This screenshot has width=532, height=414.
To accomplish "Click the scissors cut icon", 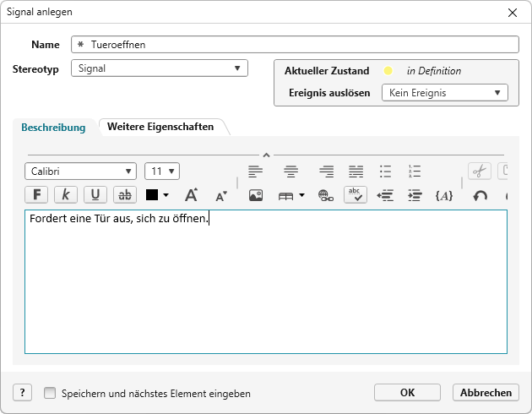I will click(x=480, y=171).
